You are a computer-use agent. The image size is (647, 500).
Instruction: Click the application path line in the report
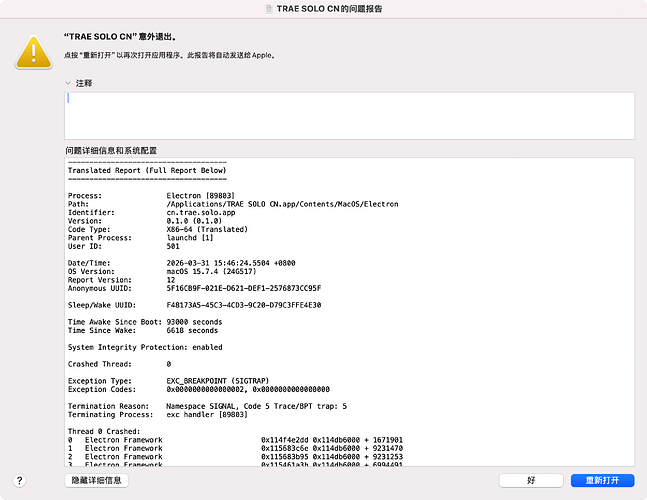[x=233, y=204]
